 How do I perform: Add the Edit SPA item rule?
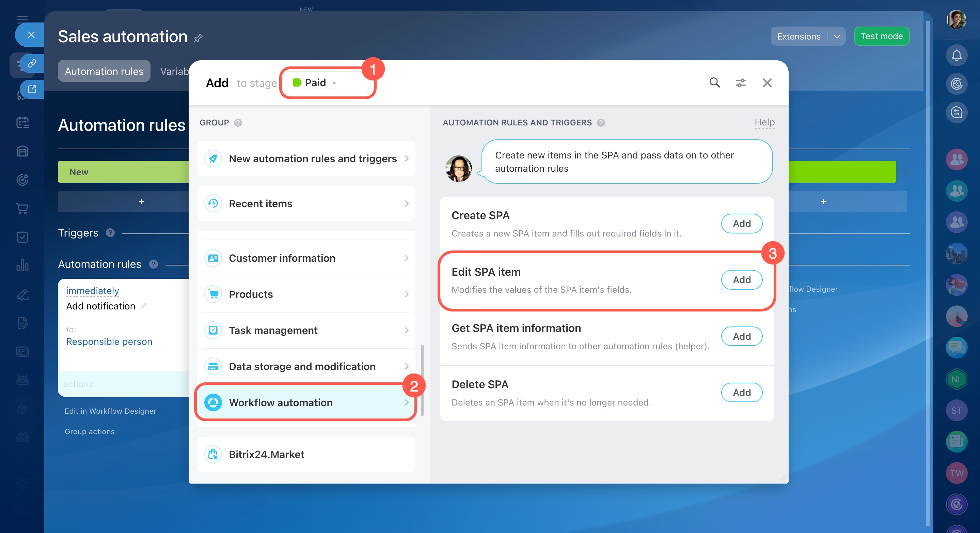(741, 280)
